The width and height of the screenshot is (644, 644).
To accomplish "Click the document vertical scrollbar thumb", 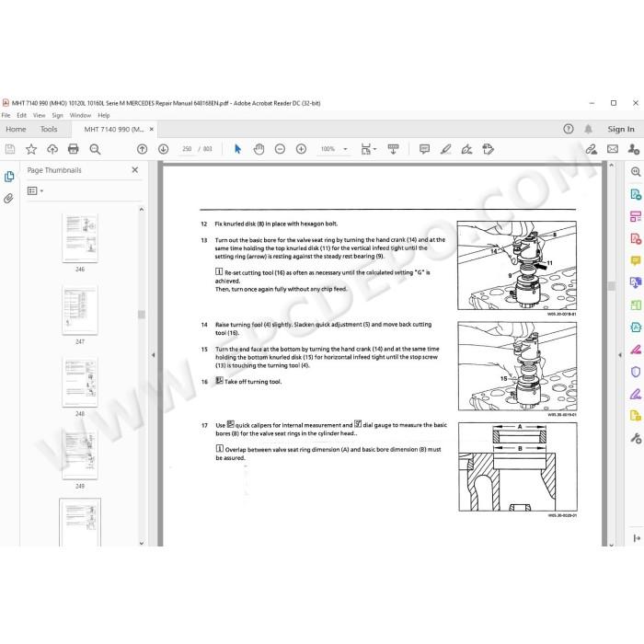I will click(x=611, y=286).
